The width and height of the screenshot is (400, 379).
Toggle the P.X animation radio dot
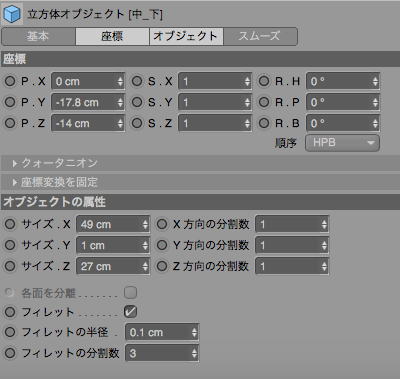click(x=10, y=81)
